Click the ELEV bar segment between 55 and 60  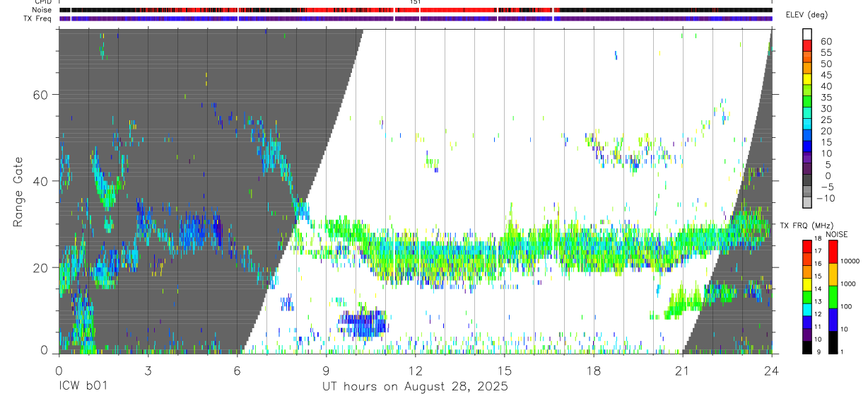807,46
